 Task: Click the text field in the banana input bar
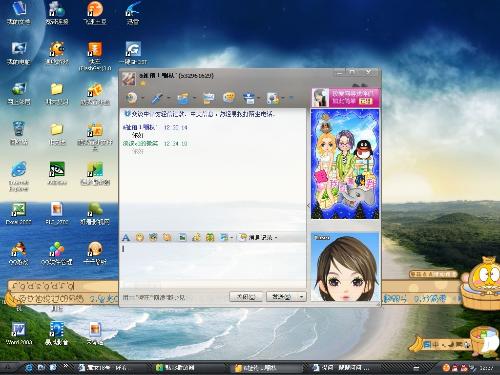click(x=63, y=286)
